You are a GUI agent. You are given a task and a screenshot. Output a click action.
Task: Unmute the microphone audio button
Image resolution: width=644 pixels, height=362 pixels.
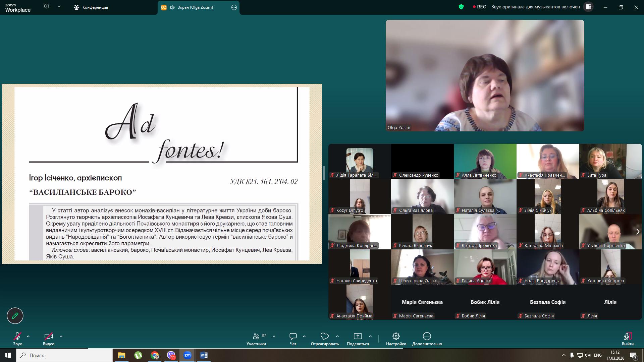point(17,337)
